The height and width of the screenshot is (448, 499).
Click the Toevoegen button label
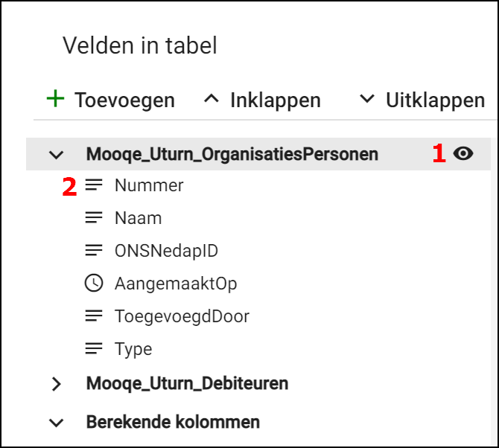(124, 100)
